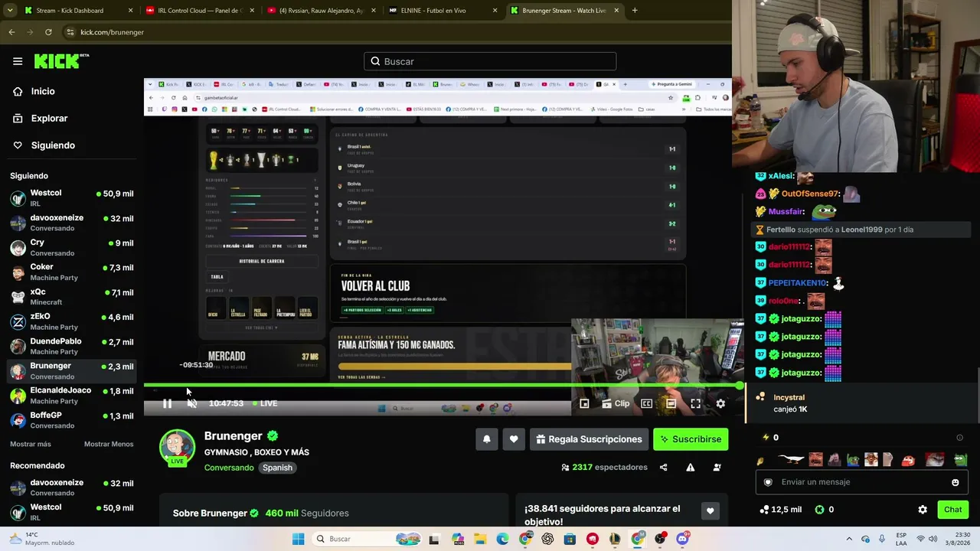Open xQc channel in the sidebar
The height and width of the screenshot is (551, 980).
point(72,296)
